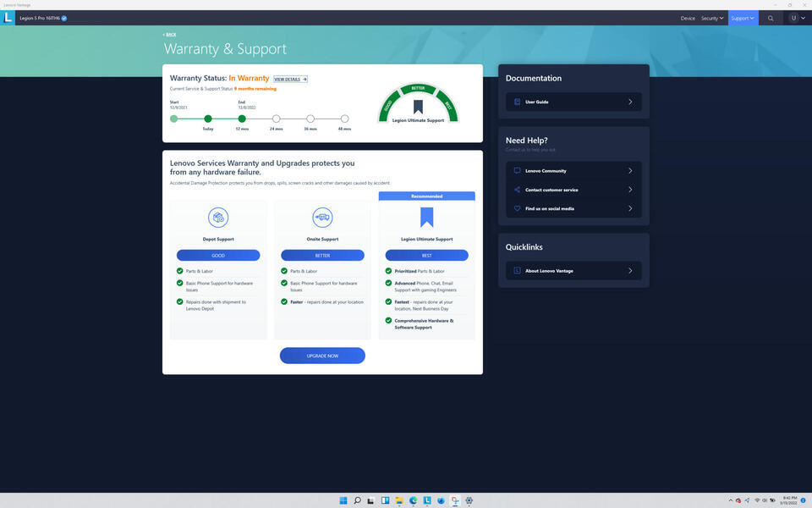Expand the user account dropdown arrow
812x508 pixels.
point(804,18)
